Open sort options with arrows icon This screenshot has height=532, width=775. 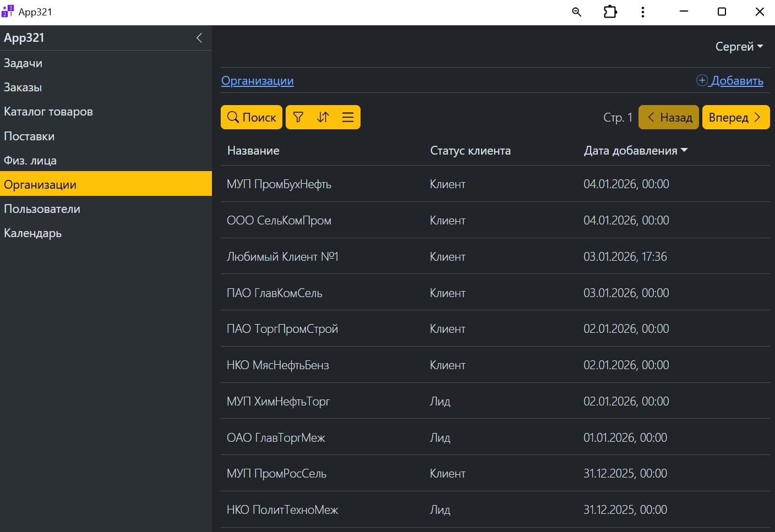323,117
